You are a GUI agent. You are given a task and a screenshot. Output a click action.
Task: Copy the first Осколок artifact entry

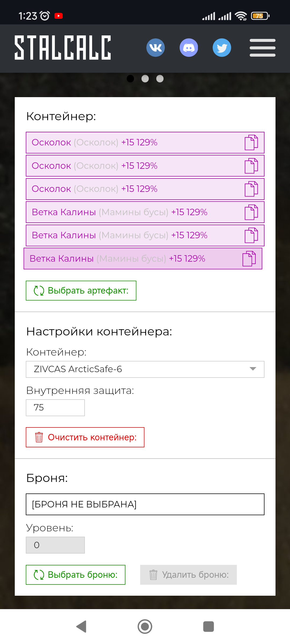click(251, 142)
